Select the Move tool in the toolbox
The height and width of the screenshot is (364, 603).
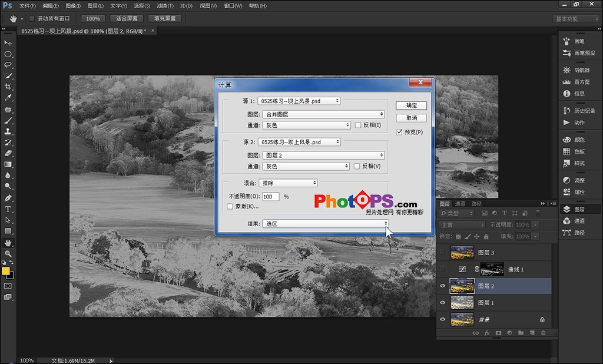(8, 43)
